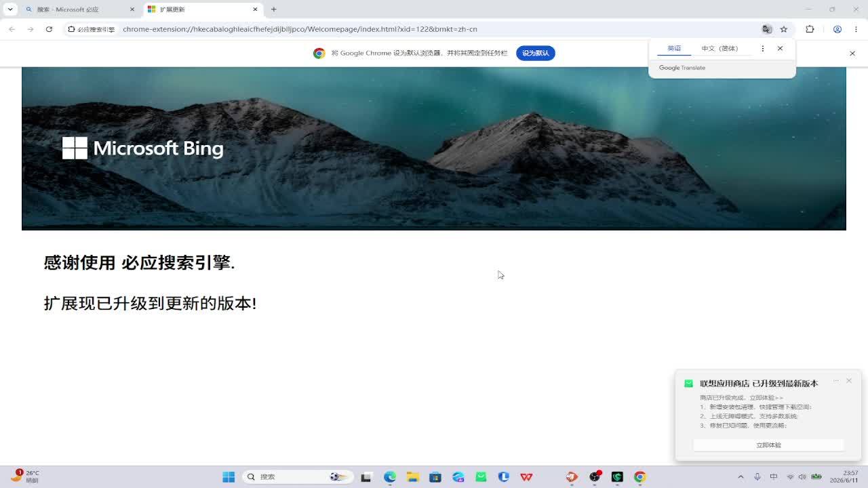Close the Google Translate popup
Screen dimensions: 868x488
click(x=780, y=48)
